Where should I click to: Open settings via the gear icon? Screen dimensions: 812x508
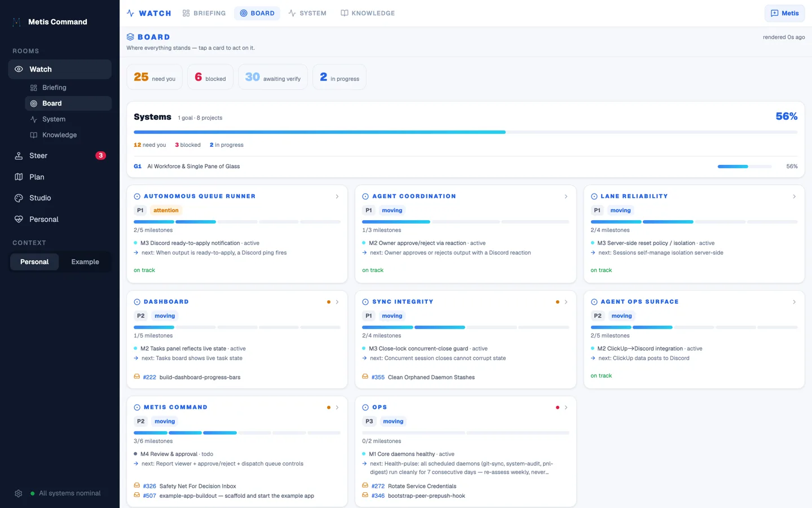(x=19, y=493)
